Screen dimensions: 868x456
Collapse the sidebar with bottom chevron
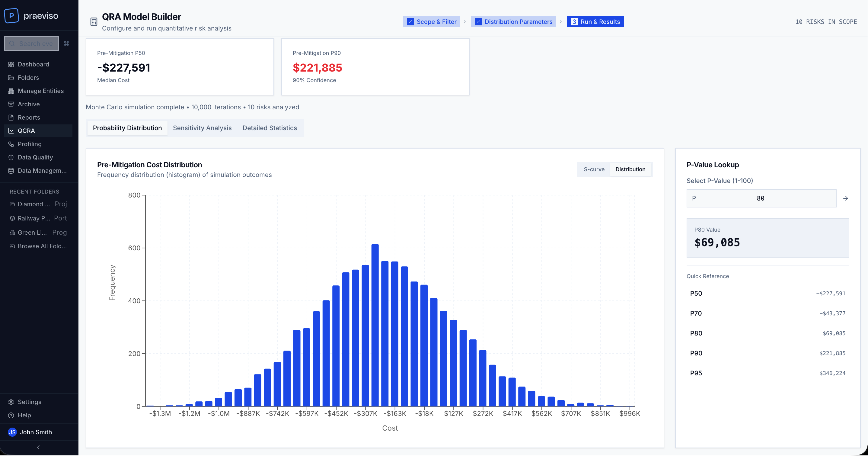(38, 447)
